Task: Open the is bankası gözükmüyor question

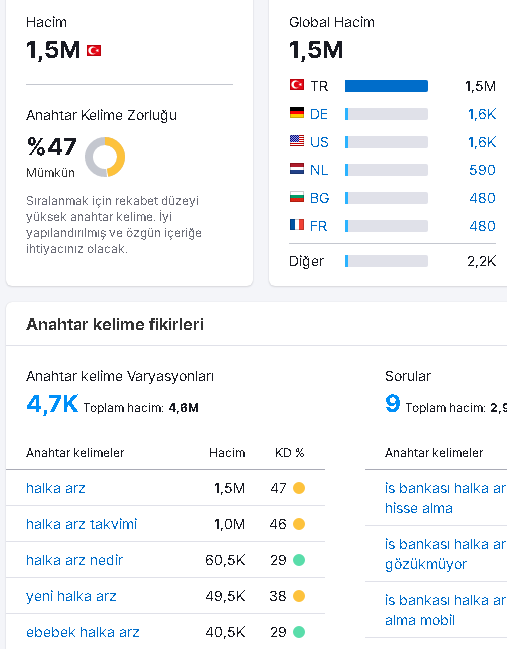Action: pos(446,554)
